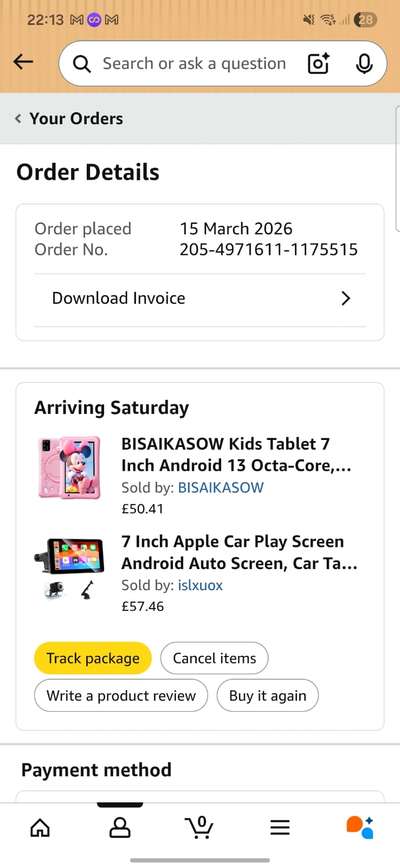Open the shopping cart icon
The image size is (400, 868).
[x=199, y=827]
